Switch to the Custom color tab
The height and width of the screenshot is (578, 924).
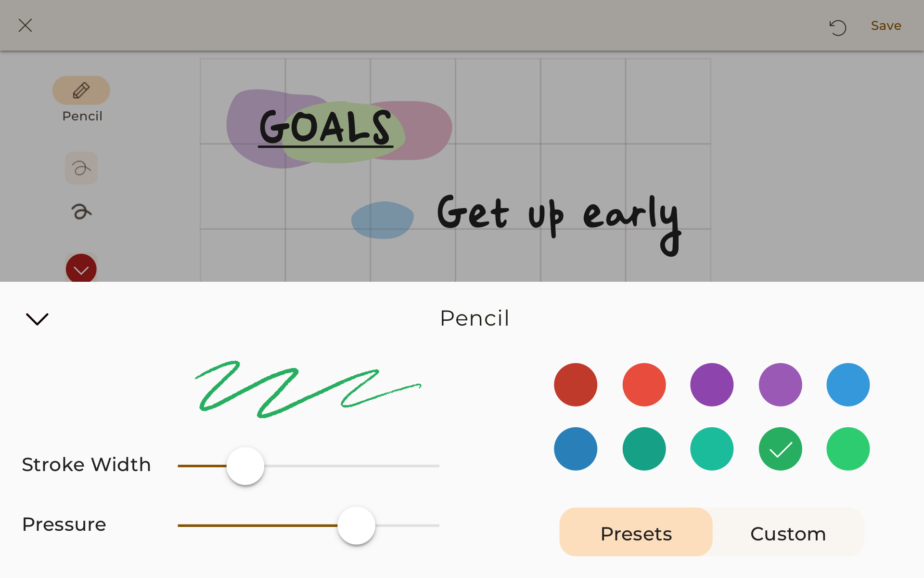point(788,533)
